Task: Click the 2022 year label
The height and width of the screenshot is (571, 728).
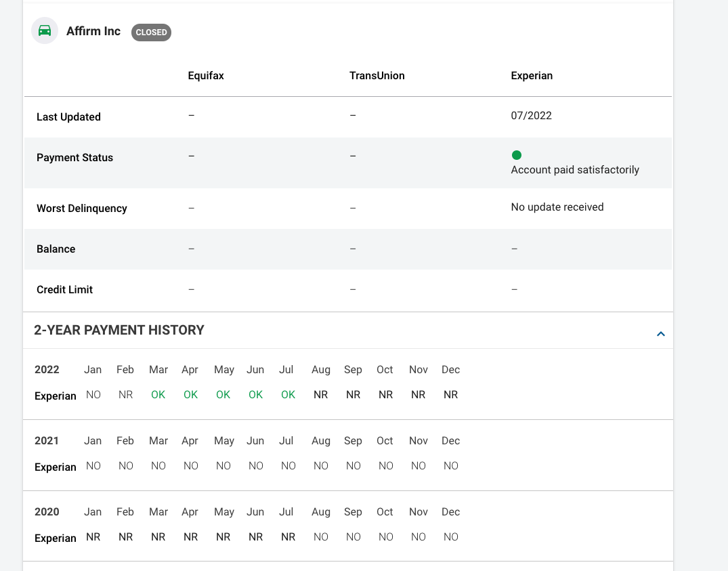Action: [x=47, y=370]
